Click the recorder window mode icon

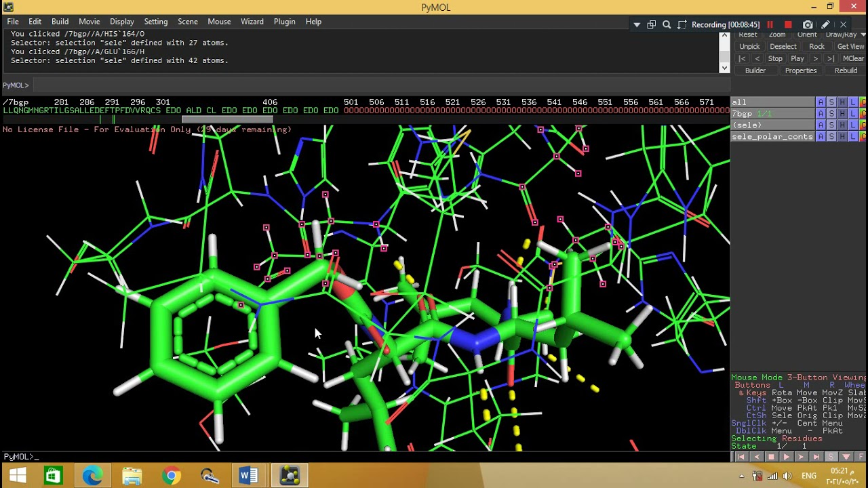point(651,24)
